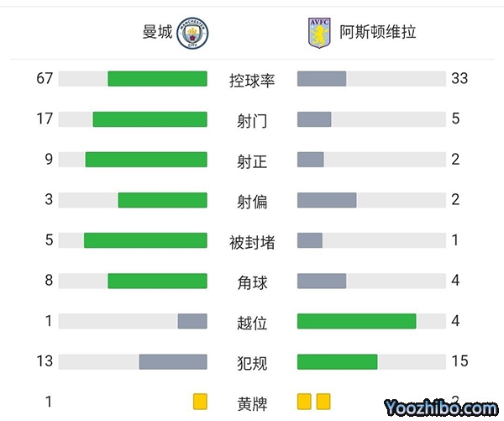Click Manchester City's green possession bar
Screen dimensions: 504x421
[157, 79]
